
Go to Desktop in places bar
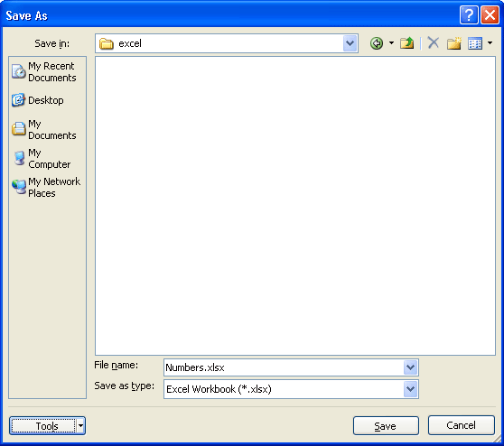[38, 100]
